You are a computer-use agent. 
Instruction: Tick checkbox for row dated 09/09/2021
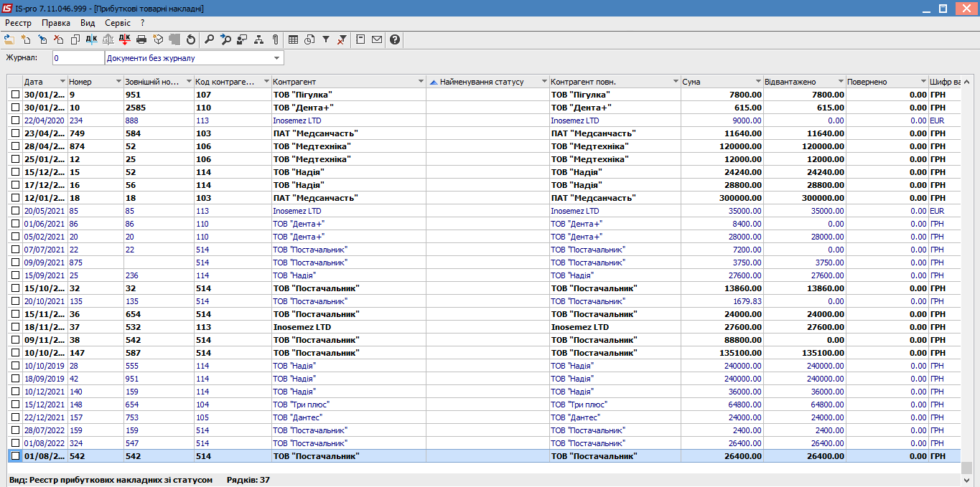click(15, 263)
